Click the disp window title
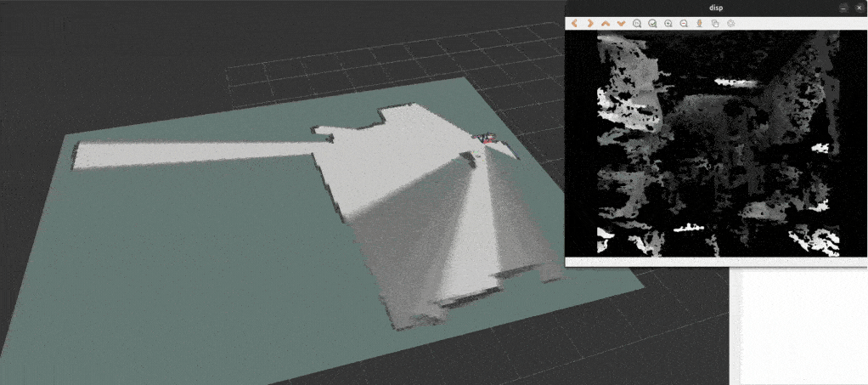Image resolution: width=868 pixels, height=385 pixels. pos(716,8)
